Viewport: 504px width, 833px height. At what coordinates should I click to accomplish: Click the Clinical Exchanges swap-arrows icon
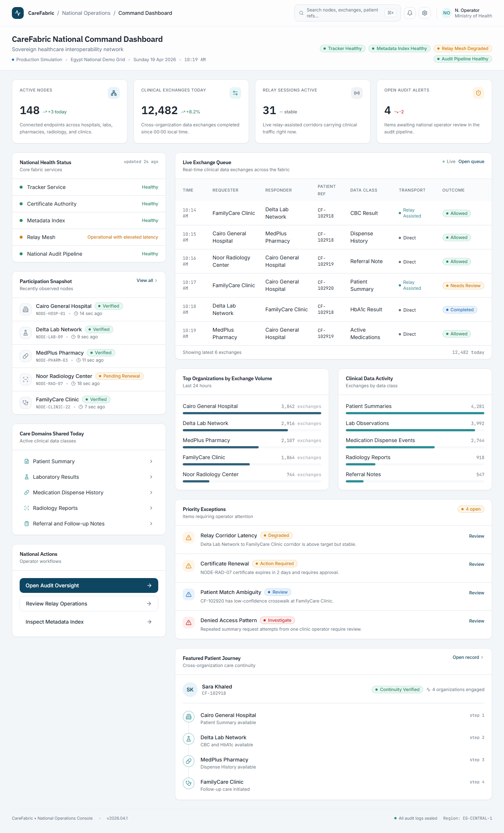235,93
